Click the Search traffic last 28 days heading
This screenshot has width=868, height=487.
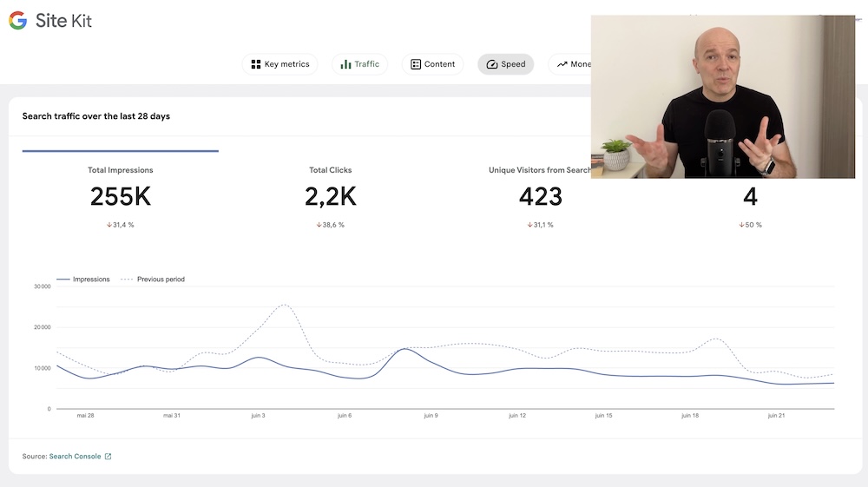96,116
